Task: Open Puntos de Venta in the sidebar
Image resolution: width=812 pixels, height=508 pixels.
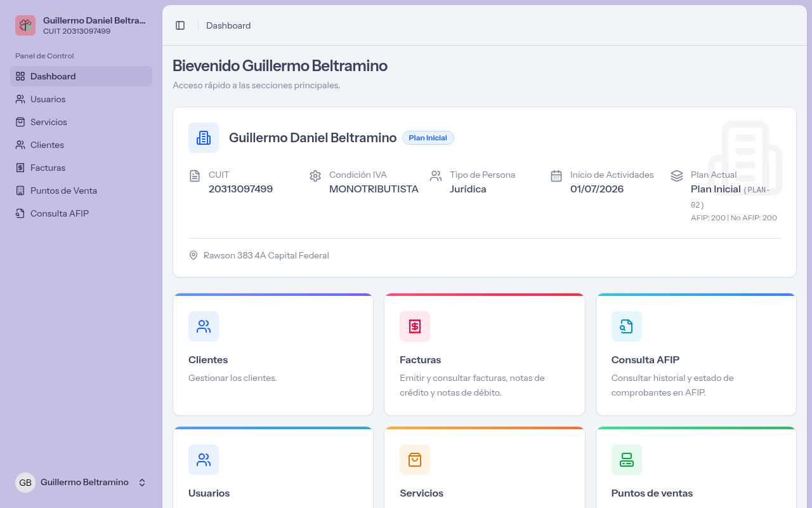Action: [81, 190]
